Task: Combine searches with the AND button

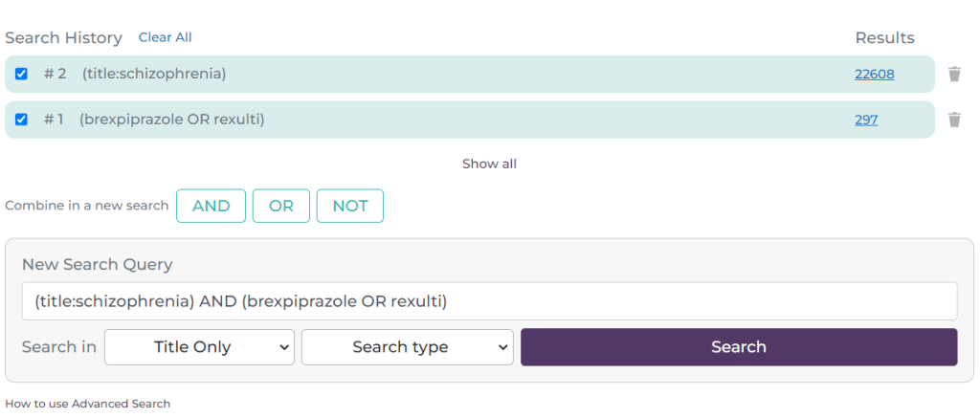Action: click(211, 206)
